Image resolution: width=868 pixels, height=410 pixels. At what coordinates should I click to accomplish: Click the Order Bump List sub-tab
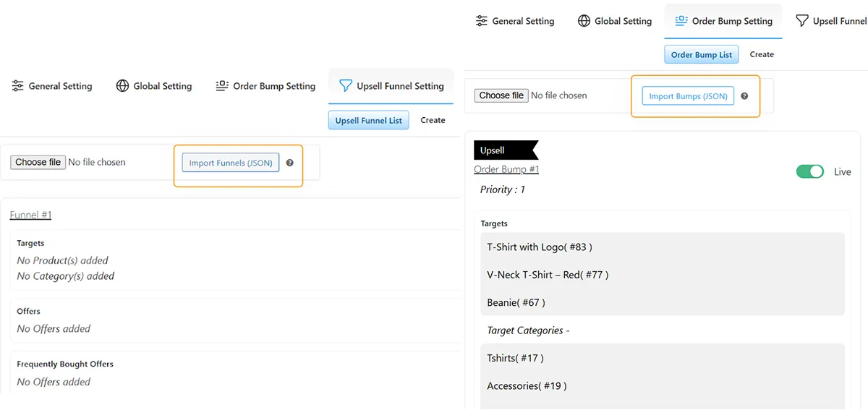702,54
